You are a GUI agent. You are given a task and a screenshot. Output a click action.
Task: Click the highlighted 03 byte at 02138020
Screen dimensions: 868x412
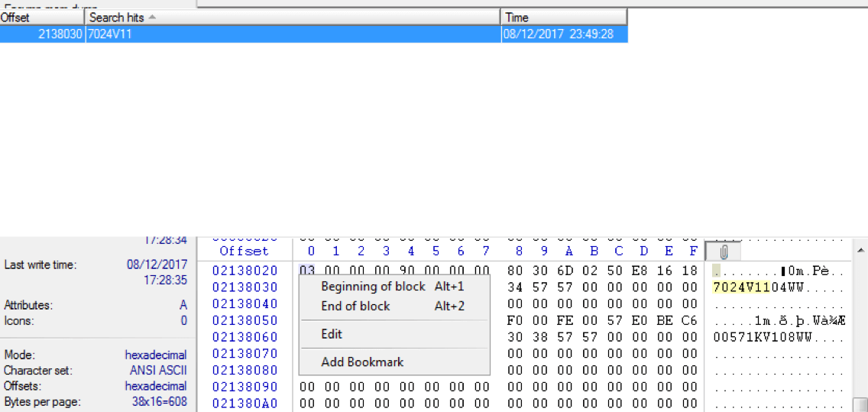pos(307,271)
